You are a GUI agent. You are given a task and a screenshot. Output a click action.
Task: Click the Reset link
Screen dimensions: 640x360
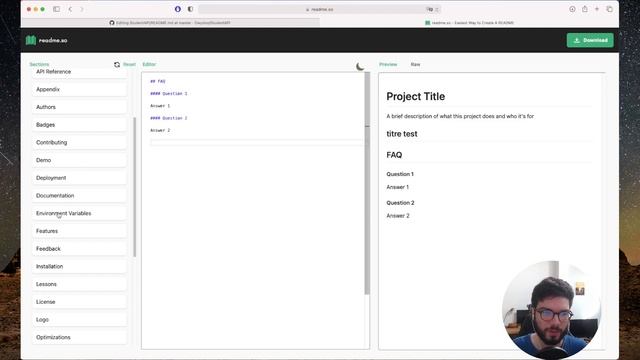coord(129,64)
